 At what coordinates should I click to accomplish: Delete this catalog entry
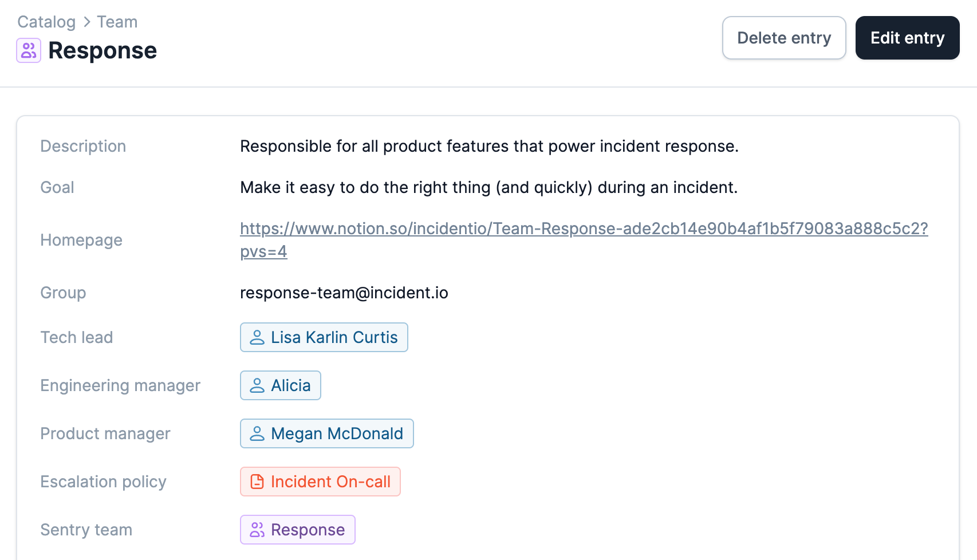(784, 38)
